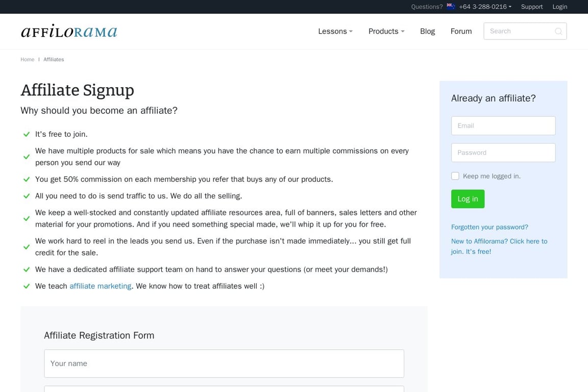Screen dimensions: 588x392
Task: Open the Lessons dropdown menu
Action: 335,31
